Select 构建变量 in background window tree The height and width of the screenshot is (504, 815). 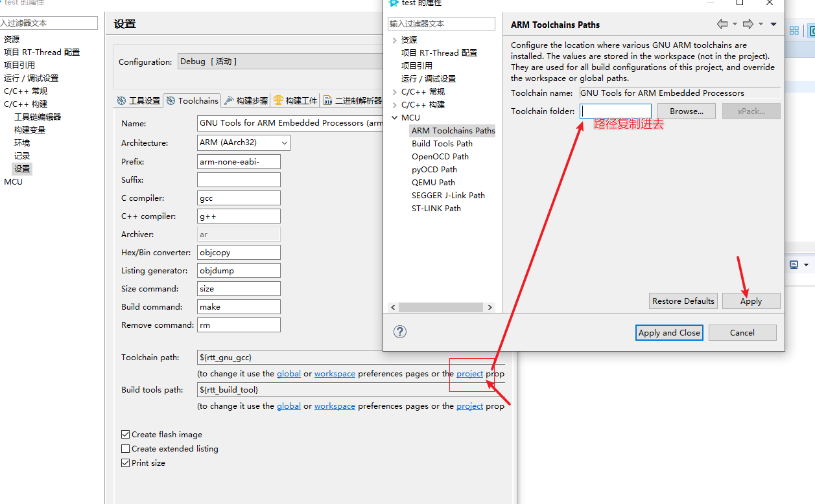pyautogui.click(x=30, y=130)
